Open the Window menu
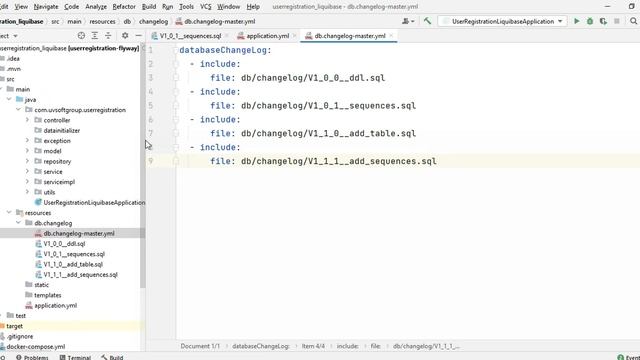The image size is (640, 360). point(228,7)
